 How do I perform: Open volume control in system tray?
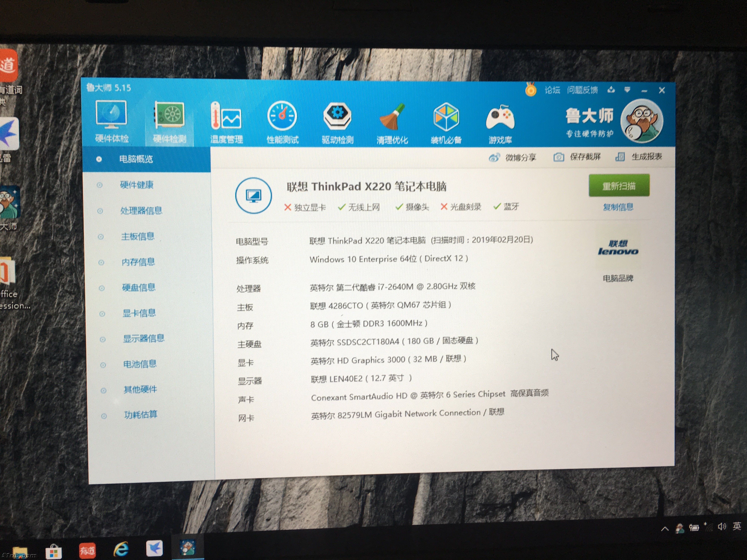[722, 527]
